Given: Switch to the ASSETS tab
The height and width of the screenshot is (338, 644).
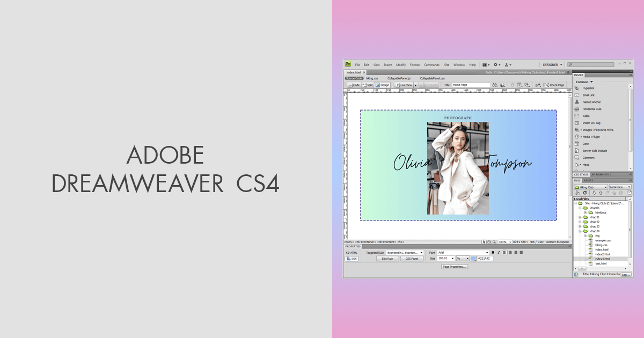Looking at the screenshot, I should pyautogui.click(x=588, y=180).
